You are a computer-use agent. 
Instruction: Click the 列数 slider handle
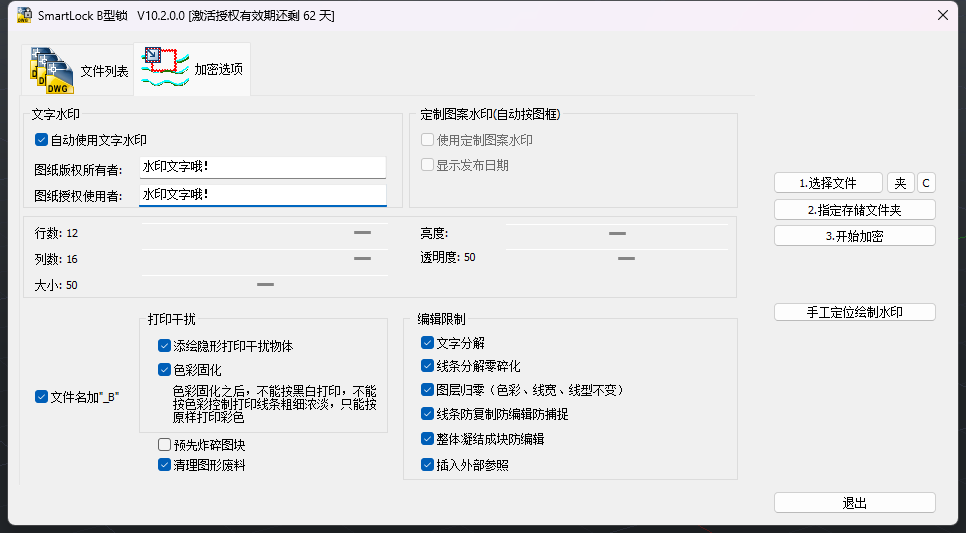tap(362, 259)
